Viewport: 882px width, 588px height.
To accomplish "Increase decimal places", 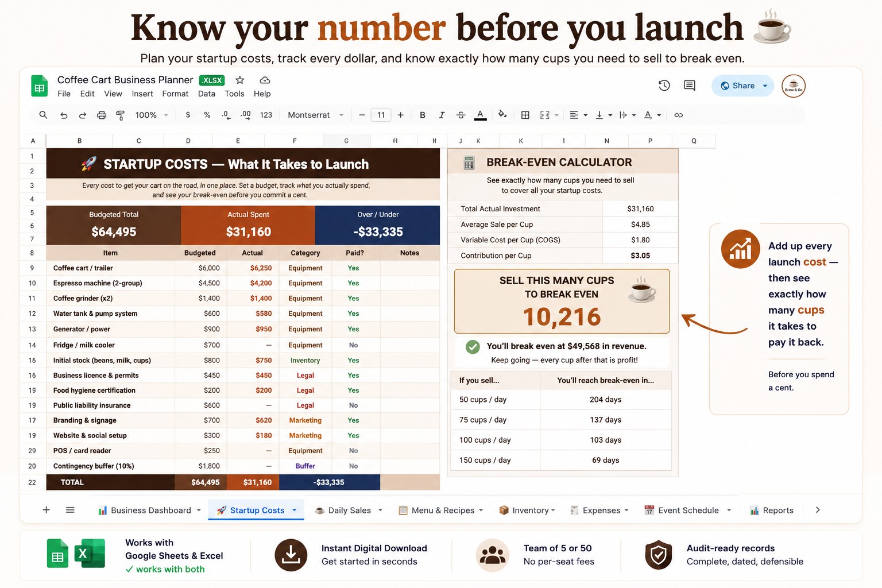I will [x=246, y=115].
